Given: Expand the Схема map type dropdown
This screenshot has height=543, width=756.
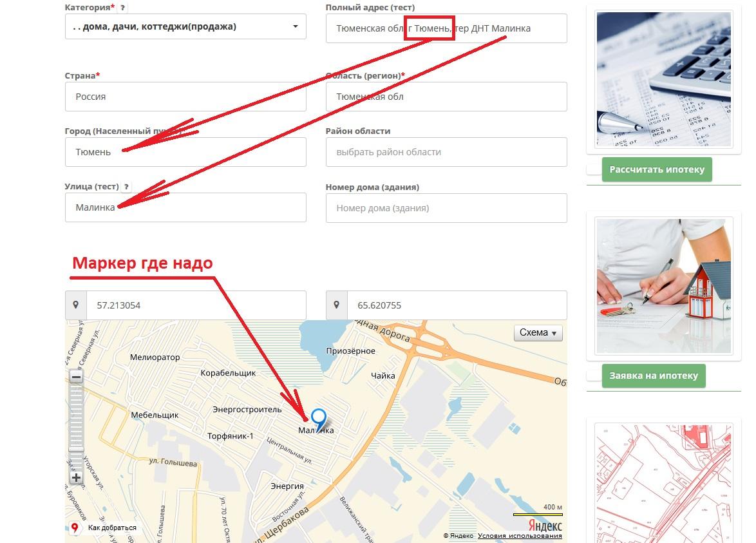Looking at the screenshot, I should coord(538,333).
